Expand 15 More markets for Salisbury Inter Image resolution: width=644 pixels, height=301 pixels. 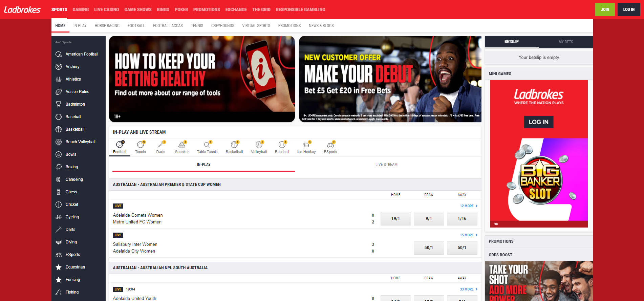pos(469,235)
